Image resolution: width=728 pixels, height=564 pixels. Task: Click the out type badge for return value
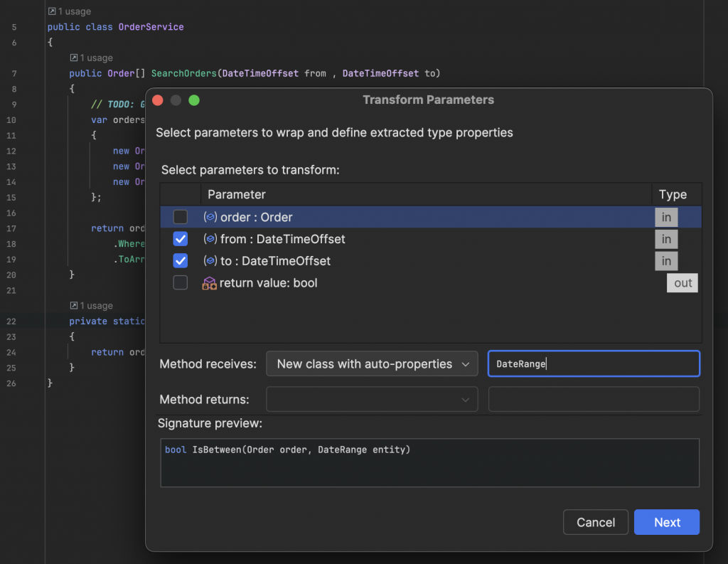click(x=682, y=283)
